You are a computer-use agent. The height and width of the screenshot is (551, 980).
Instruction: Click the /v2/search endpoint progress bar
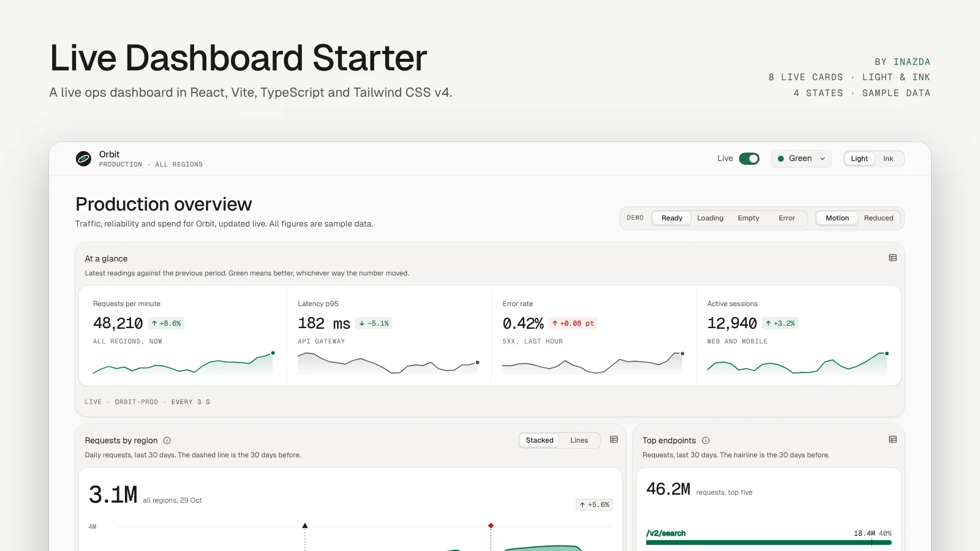point(769,542)
